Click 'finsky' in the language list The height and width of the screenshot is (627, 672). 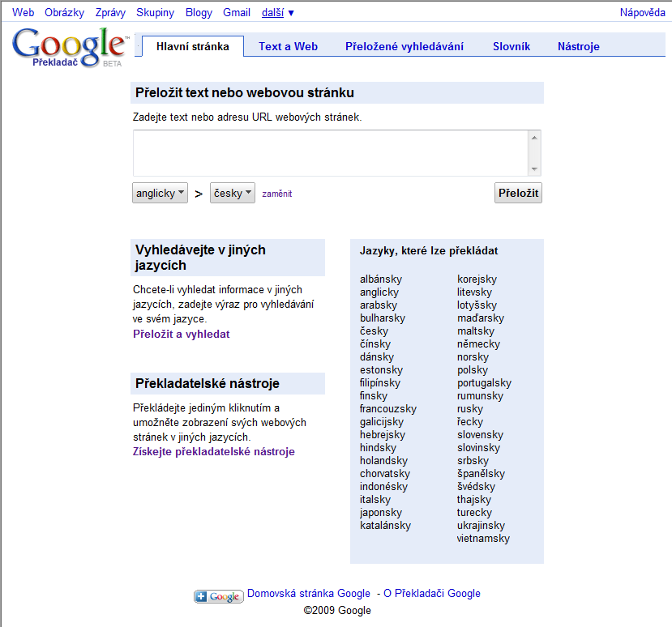point(373,396)
